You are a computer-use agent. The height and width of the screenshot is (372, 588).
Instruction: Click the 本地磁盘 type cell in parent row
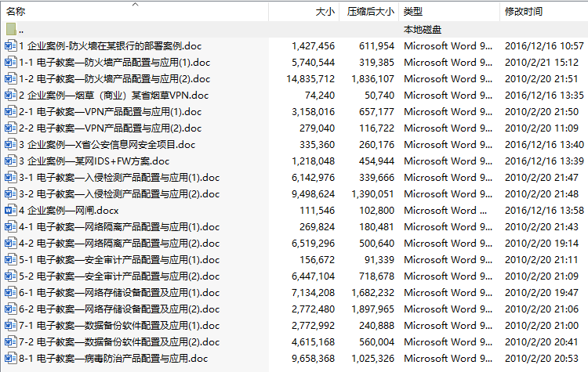click(423, 30)
